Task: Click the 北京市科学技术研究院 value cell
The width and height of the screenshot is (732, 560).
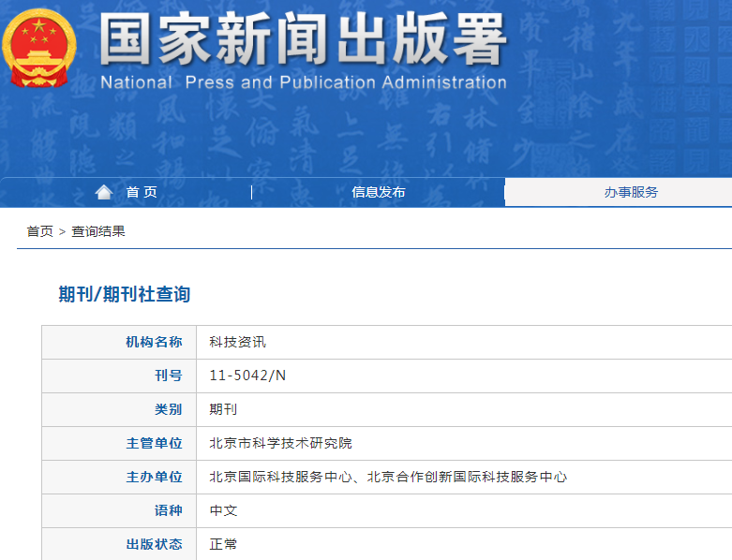Action: click(x=281, y=443)
